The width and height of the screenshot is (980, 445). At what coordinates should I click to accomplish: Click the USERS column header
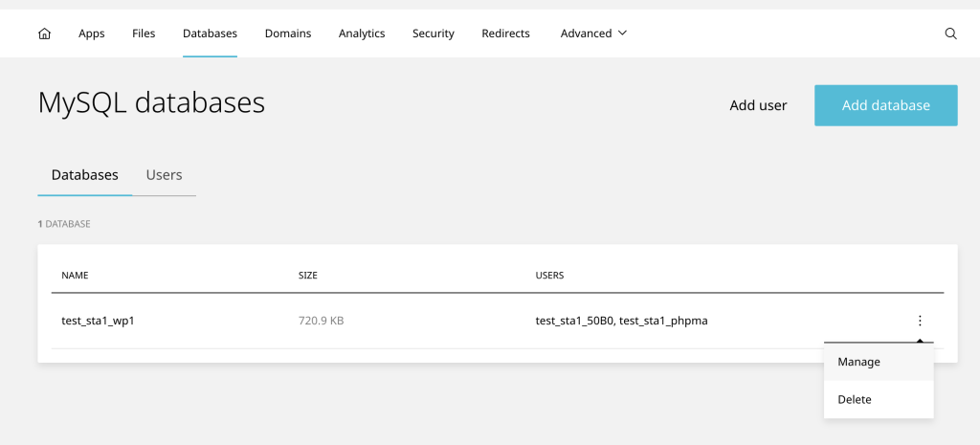[x=550, y=275]
